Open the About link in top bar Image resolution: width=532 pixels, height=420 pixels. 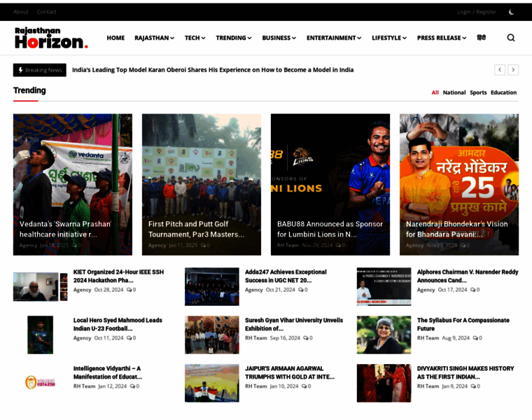21,12
